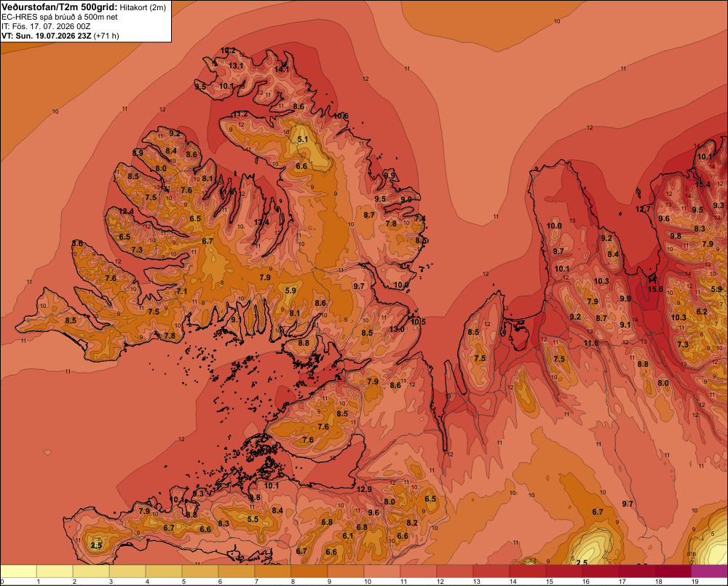Click the legend tick label 15
The height and width of the screenshot is (586, 728).
click(x=549, y=582)
